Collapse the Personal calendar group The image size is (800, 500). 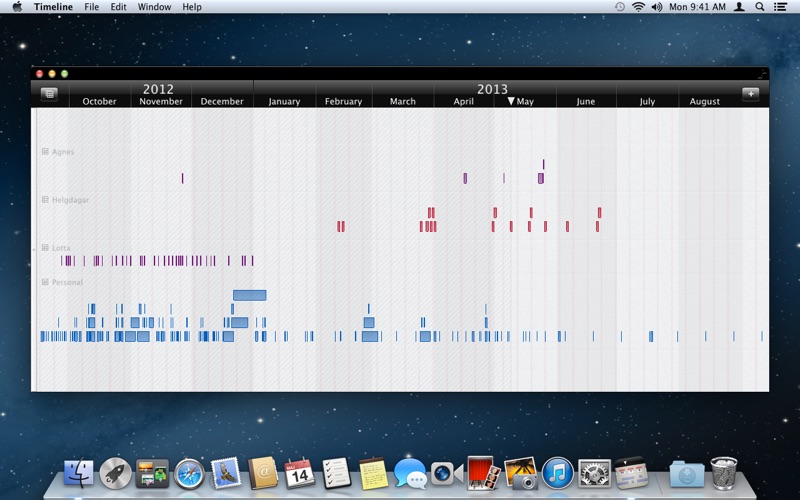[x=45, y=282]
